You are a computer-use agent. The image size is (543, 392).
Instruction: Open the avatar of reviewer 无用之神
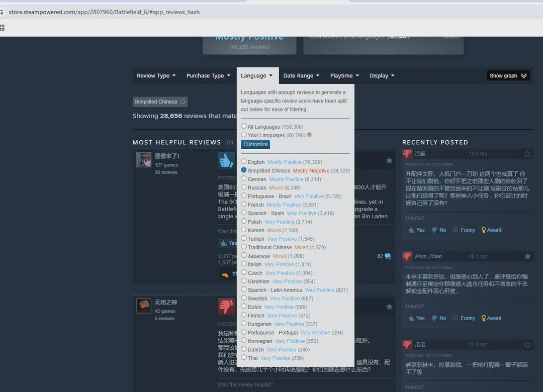144,306
